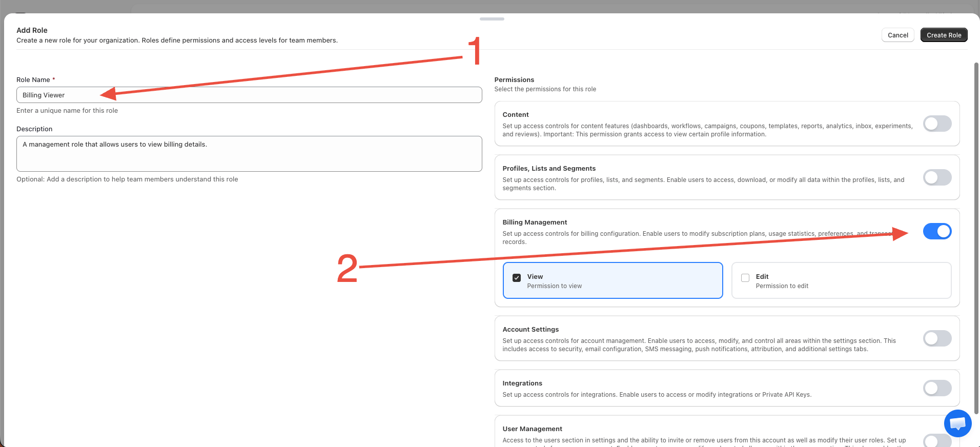
Task: Click the "Add Role" dialog title
Action: pyautogui.click(x=32, y=30)
